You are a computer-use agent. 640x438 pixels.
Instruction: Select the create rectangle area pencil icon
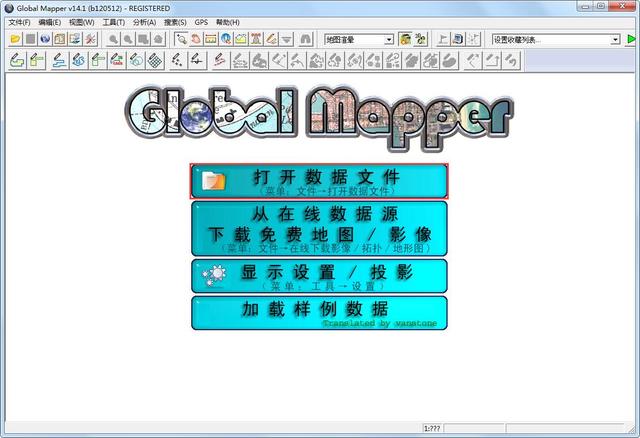(36, 60)
